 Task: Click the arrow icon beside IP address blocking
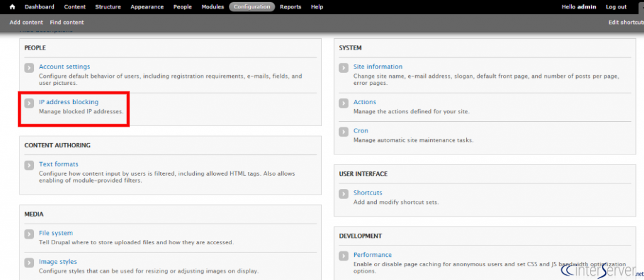pos(29,103)
